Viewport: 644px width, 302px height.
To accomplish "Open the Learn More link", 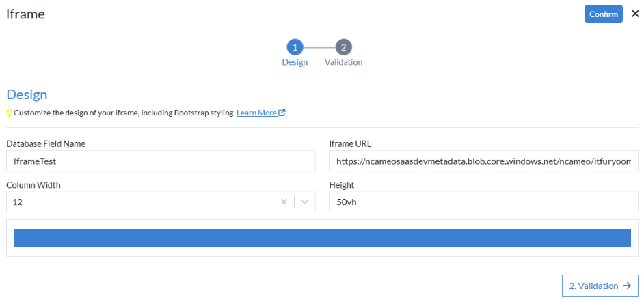I will point(256,113).
